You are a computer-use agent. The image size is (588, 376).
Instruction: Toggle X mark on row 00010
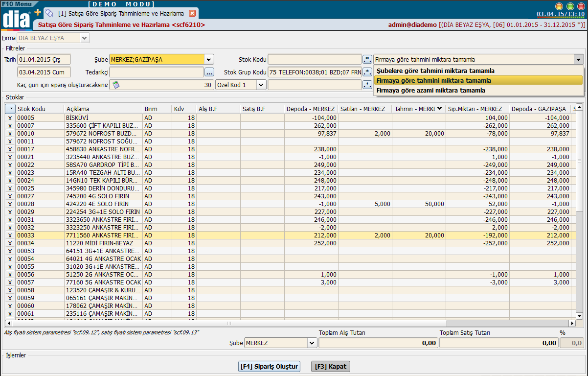[x=10, y=133]
